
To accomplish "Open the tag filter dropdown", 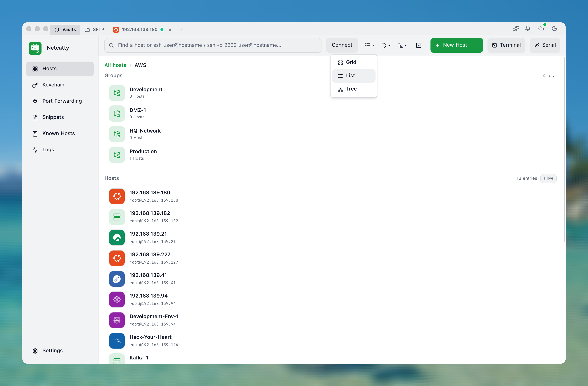I will [386, 45].
